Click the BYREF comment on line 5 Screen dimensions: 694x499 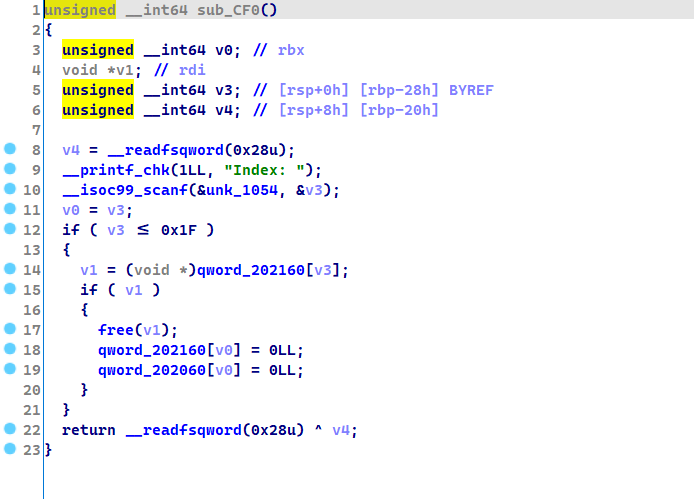[x=471, y=90]
